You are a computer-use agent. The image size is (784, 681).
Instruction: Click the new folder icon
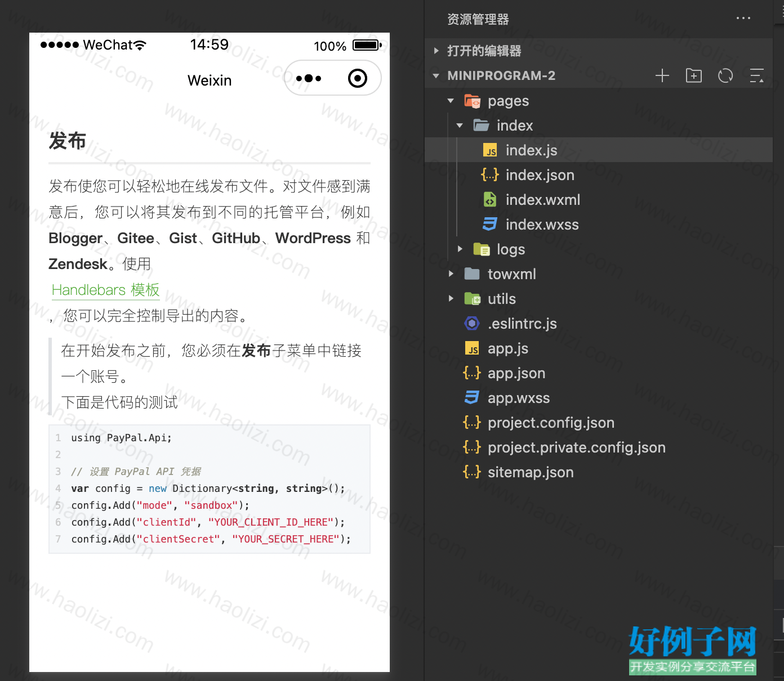[x=694, y=75]
